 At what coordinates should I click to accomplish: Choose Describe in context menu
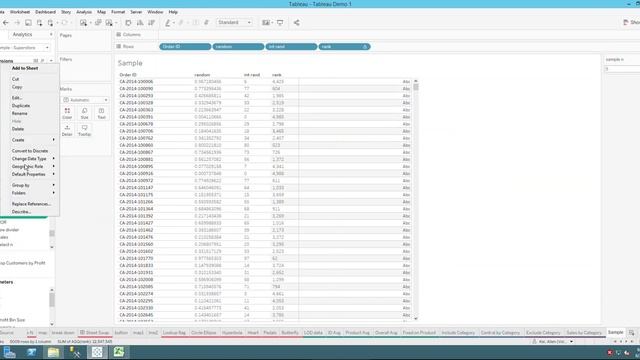21,212
